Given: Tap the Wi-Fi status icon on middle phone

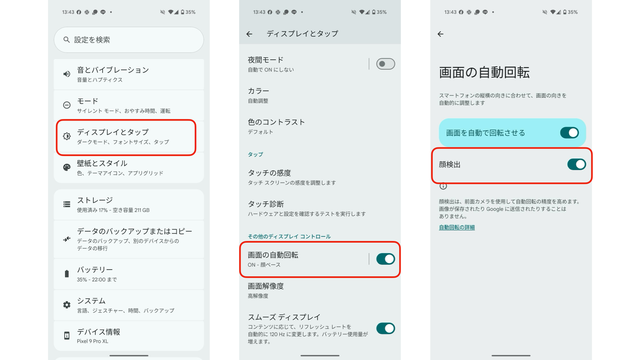Looking at the screenshot, I should (x=363, y=12).
